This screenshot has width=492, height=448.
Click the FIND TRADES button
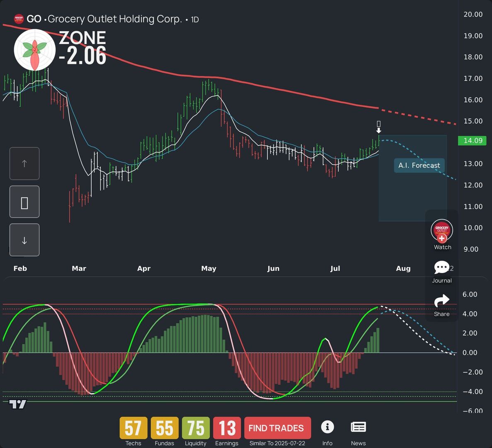(277, 428)
